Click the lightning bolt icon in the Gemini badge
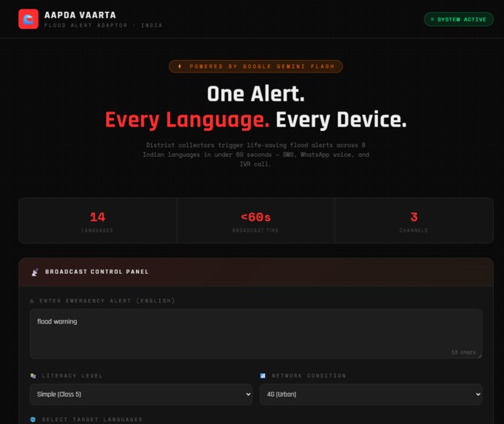The width and height of the screenshot is (504, 424). point(180,66)
